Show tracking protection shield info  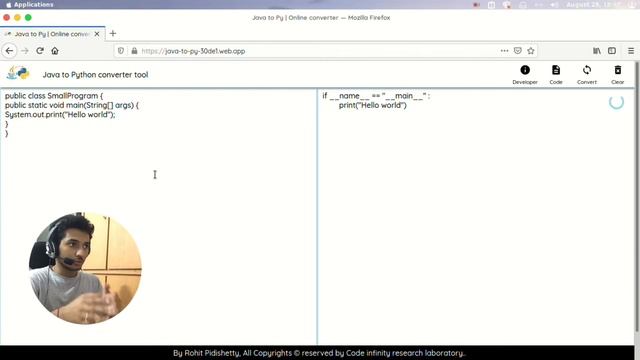121,51
